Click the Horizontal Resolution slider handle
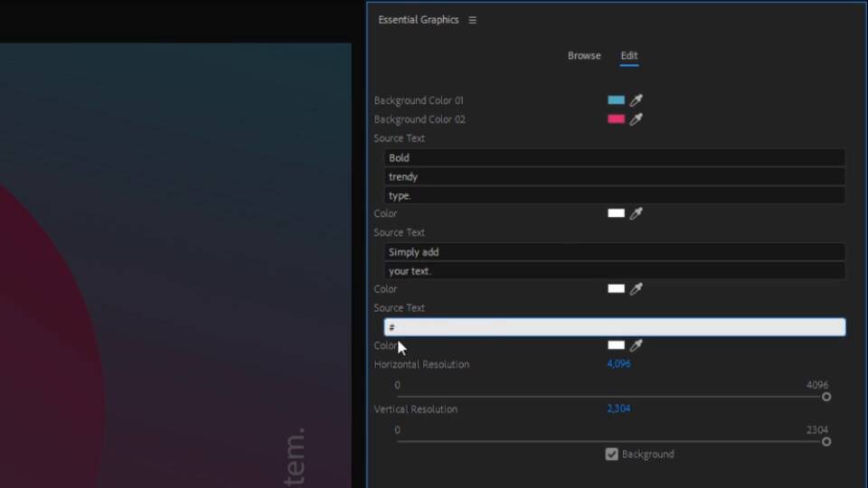 point(826,397)
